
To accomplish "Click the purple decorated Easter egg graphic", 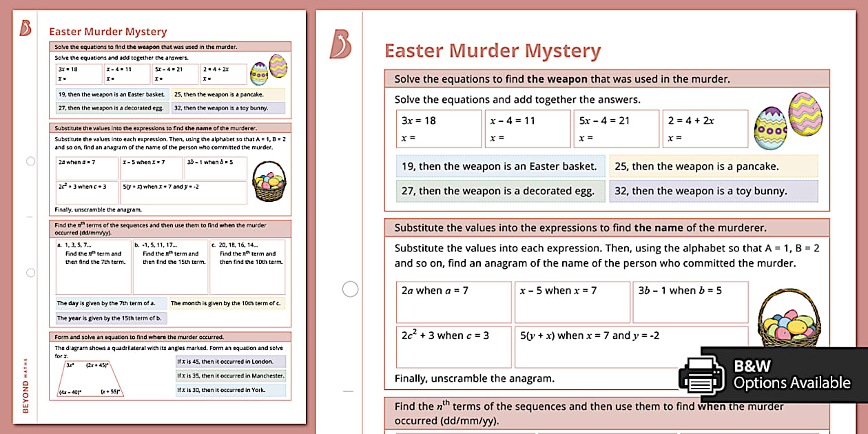I will pyautogui.click(x=769, y=126).
